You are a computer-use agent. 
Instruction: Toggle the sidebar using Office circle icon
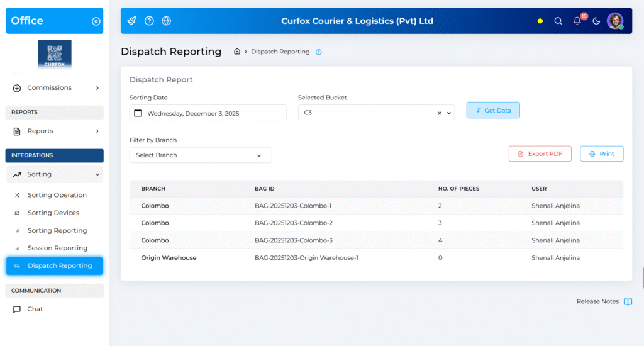(x=96, y=21)
